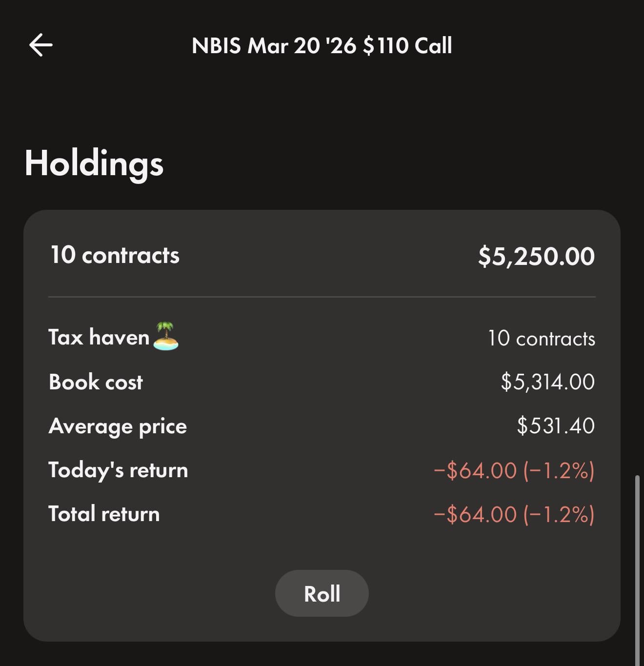
Task: Click the NBIS Mar 20 '26 $110 Call title
Action: (x=322, y=46)
